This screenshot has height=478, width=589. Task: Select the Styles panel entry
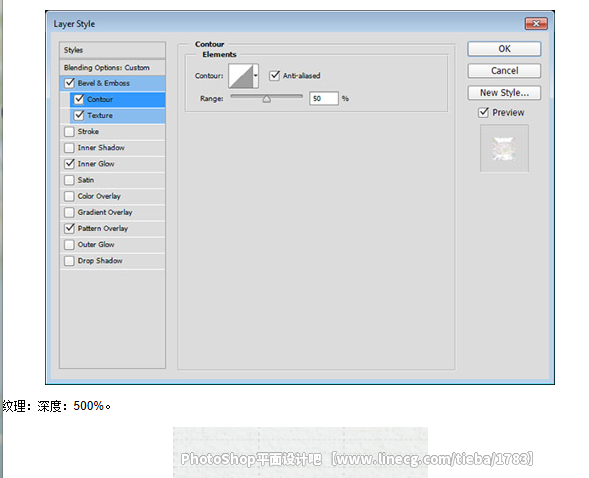(112, 50)
